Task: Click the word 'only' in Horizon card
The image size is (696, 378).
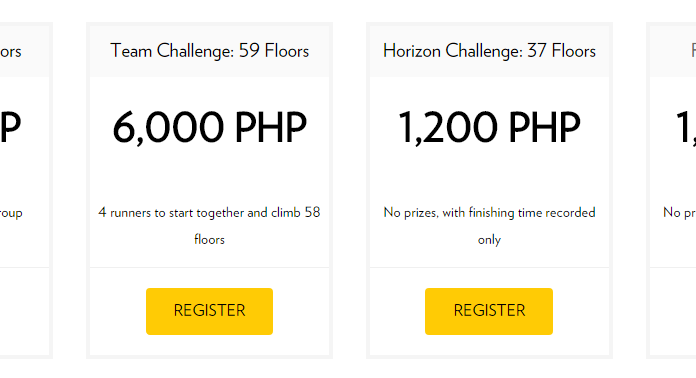Action: 489,240
